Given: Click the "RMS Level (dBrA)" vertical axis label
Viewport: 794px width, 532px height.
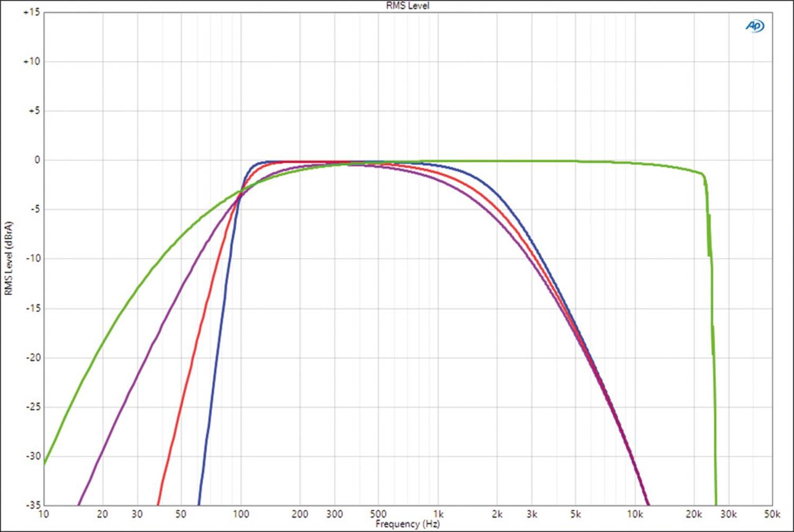Looking at the screenshot, I should coord(8,258).
